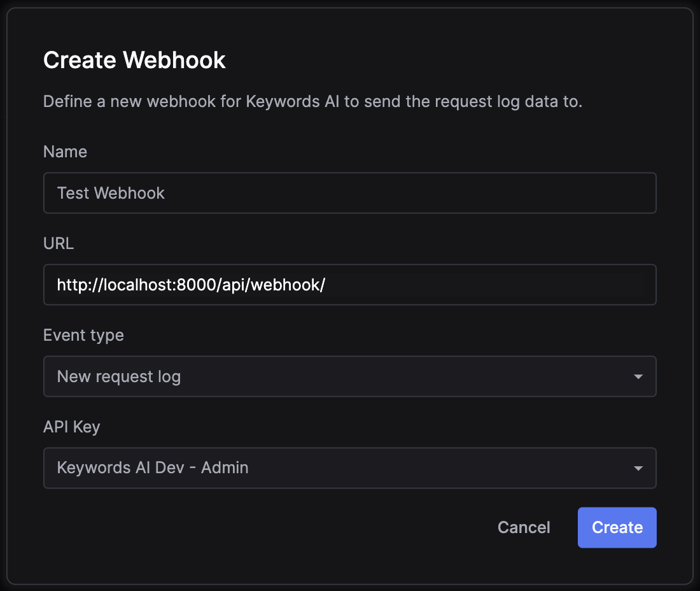Image resolution: width=700 pixels, height=591 pixels.
Task: Click the Create button
Action: tap(617, 527)
